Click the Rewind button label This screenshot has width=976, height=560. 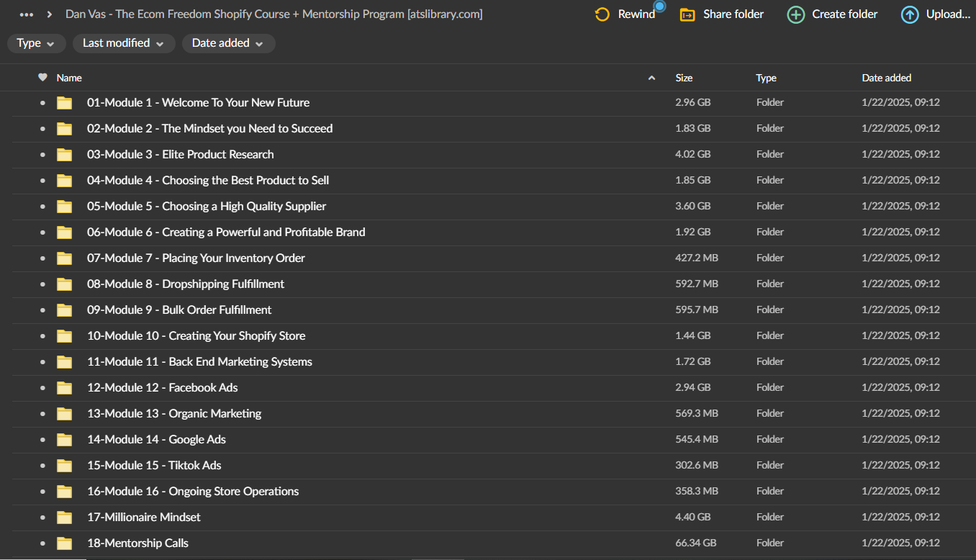(x=636, y=14)
